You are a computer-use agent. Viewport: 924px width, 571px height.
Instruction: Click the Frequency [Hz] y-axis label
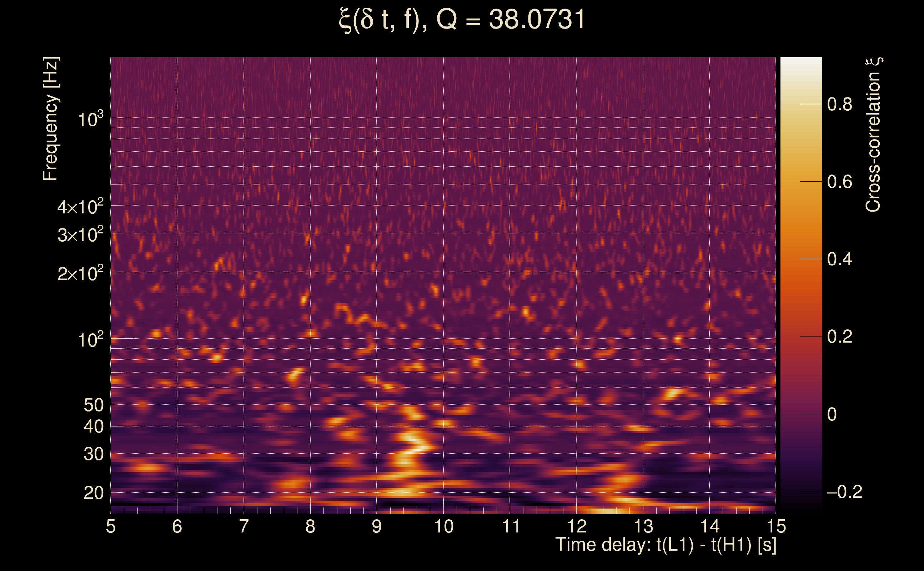pos(50,119)
